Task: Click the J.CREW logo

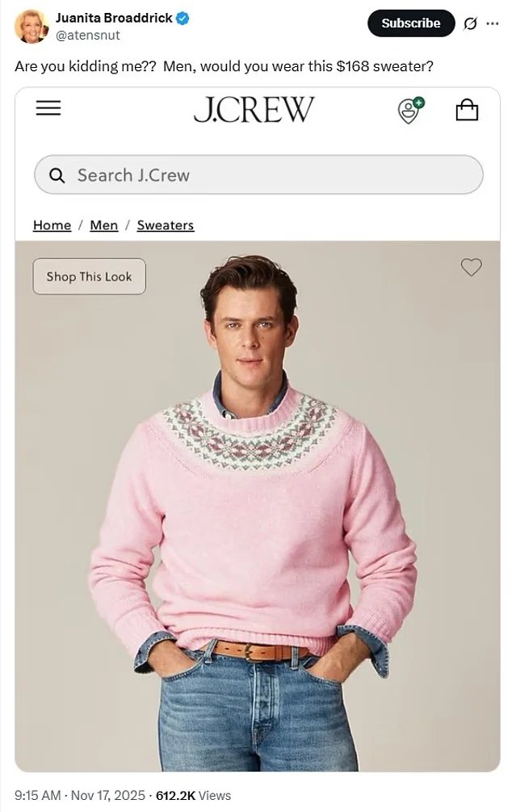Action: 254,109
